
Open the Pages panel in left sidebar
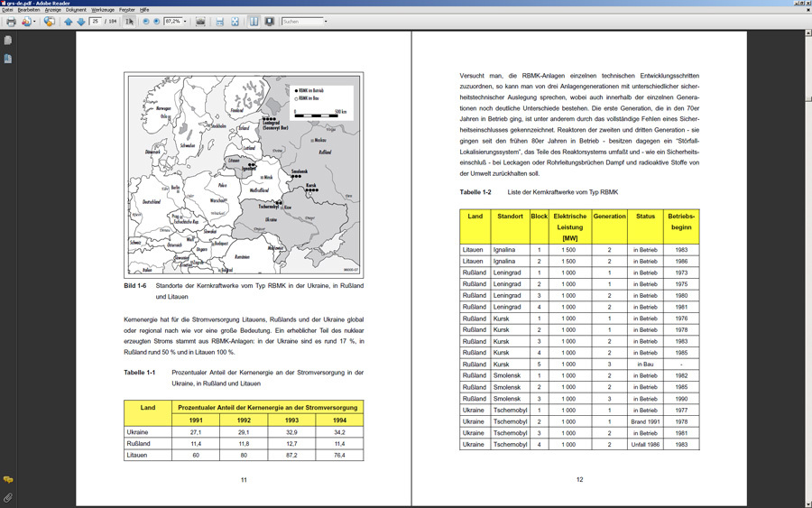tap(8, 41)
